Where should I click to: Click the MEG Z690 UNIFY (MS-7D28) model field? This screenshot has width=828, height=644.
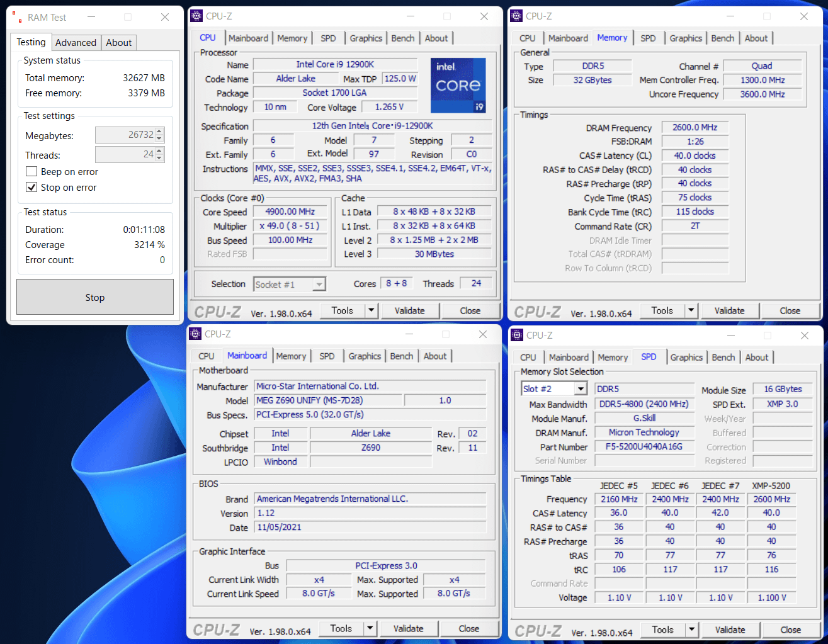[327, 400]
